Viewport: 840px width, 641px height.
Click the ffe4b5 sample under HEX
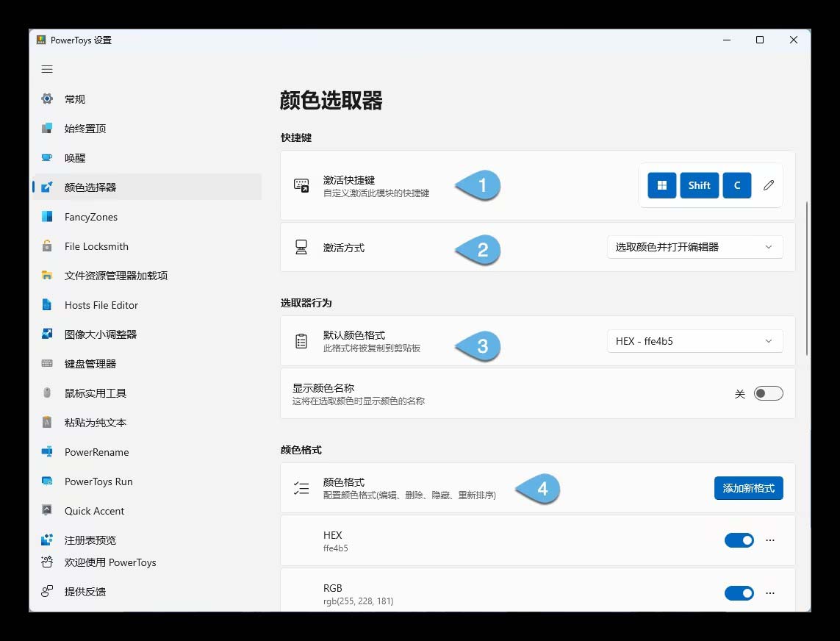click(335, 548)
